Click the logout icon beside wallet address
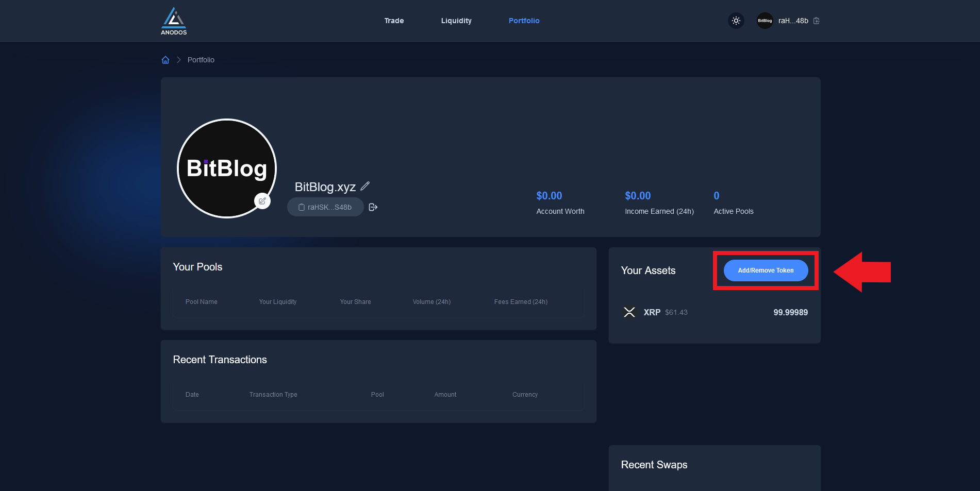The height and width of the screenshot is (491, 980). (x=373, y=207)
